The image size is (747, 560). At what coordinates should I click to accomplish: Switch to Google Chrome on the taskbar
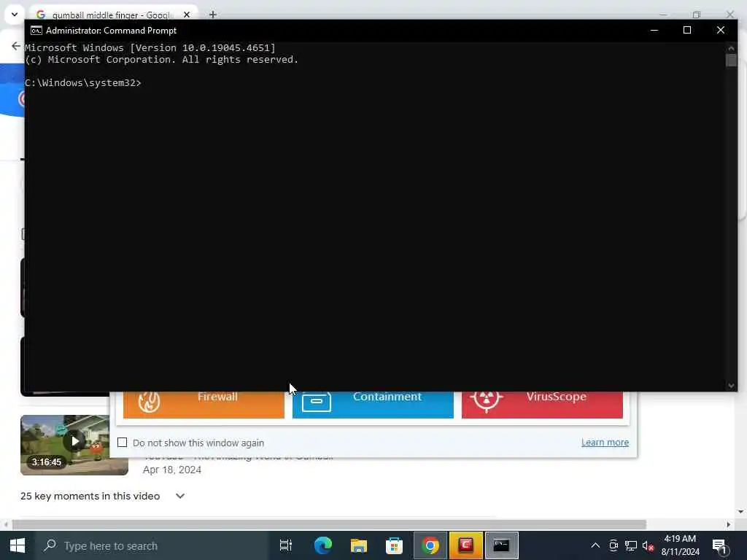point(430,545)
